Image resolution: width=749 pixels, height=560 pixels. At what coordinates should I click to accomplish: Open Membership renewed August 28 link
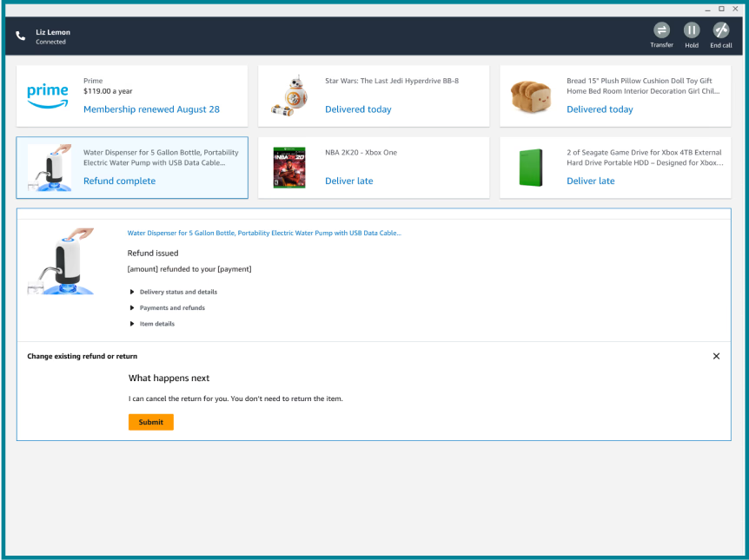(151, 109)
